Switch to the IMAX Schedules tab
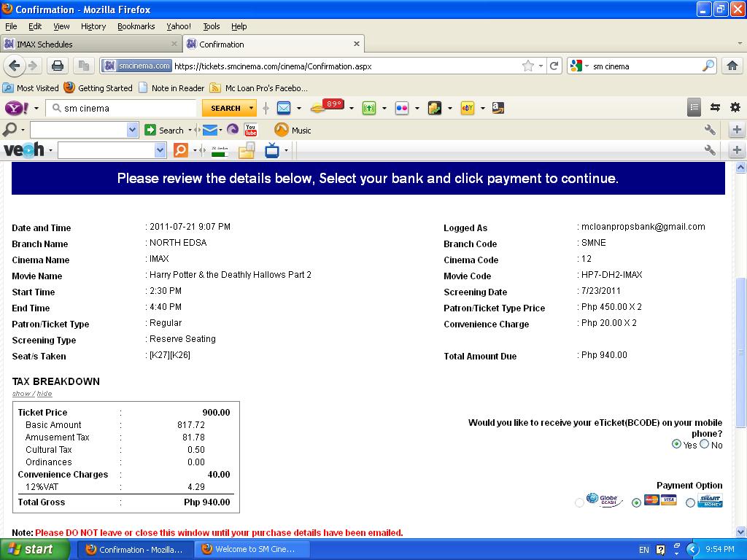Screen dimensions: 747x560 (90, 44)
